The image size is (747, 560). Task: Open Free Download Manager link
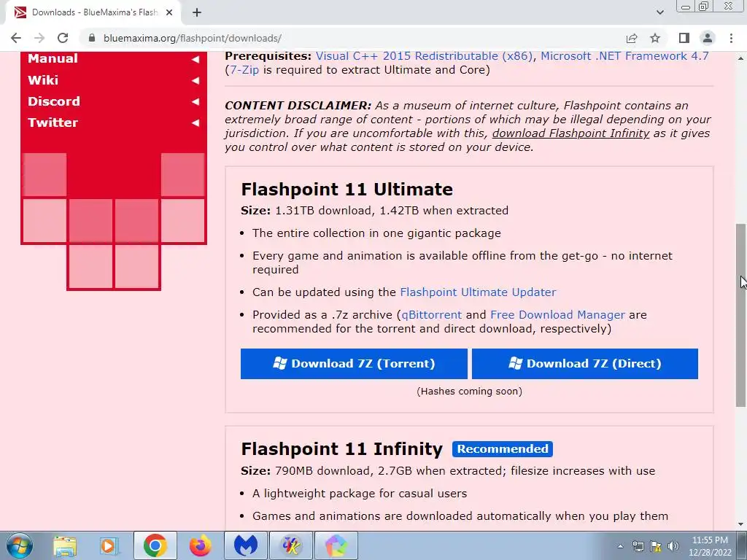[x=557, y=315]
